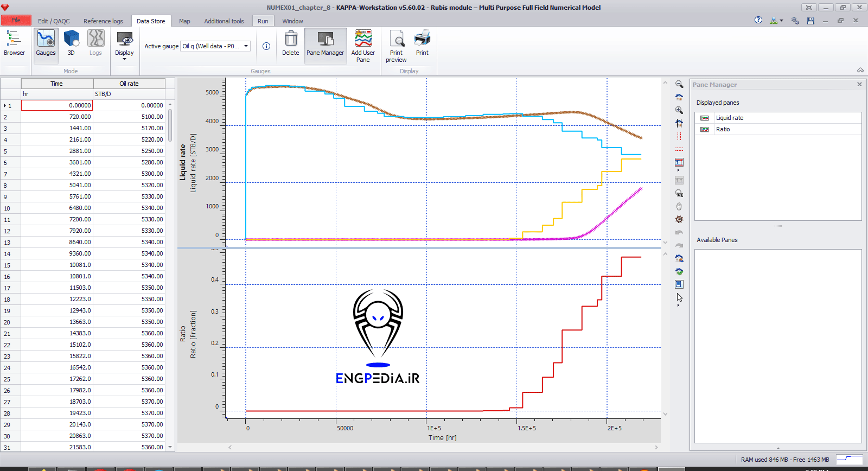Open the Additional tools tab
This screenshot has width=868, height=471.
click(224, 21)
